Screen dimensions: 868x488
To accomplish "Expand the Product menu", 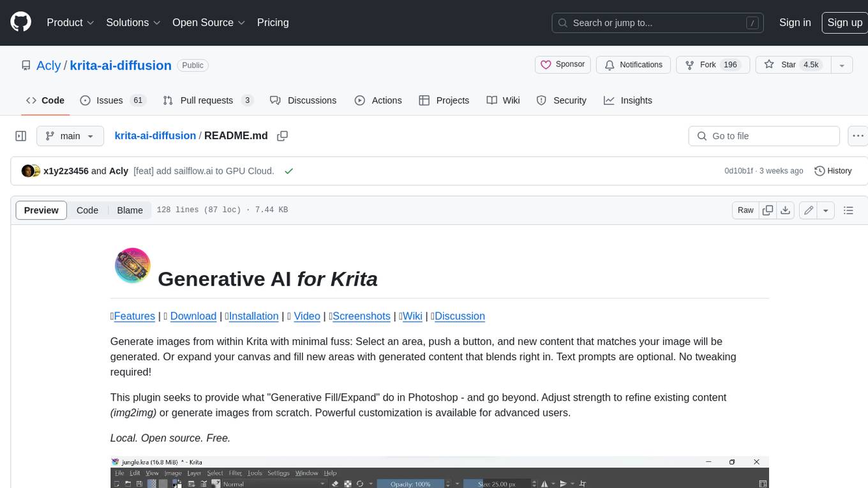I will pos(70,22).
